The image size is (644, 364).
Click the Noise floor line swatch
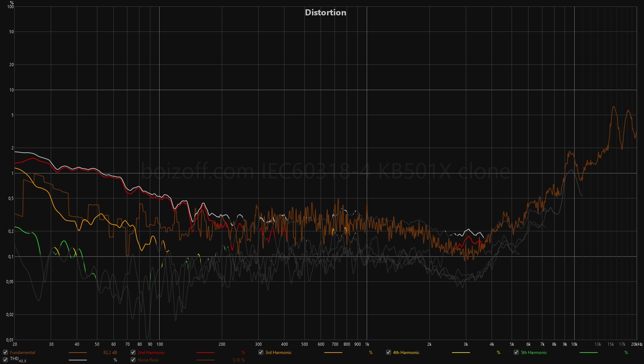pyautogui.click(x=205, y=360)
